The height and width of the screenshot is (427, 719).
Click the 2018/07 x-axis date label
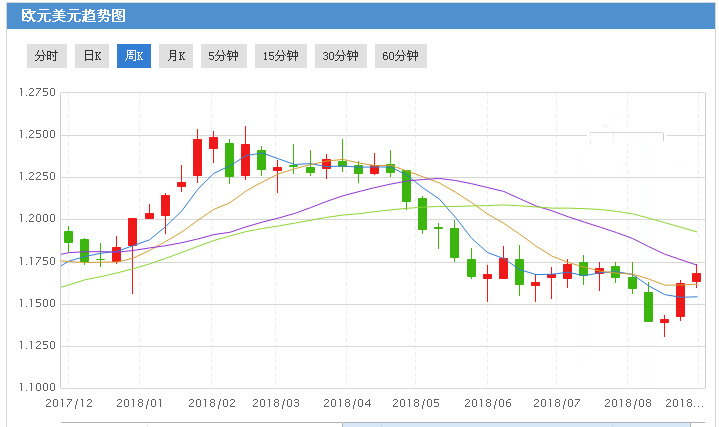[x=555, y=403]
